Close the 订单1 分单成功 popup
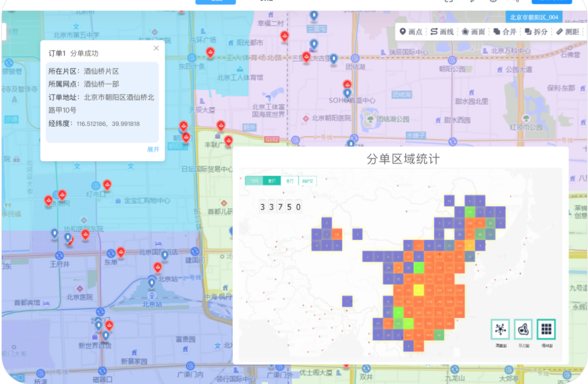The image size is (588, 384). pyautogui.click(x=156, y=48)
